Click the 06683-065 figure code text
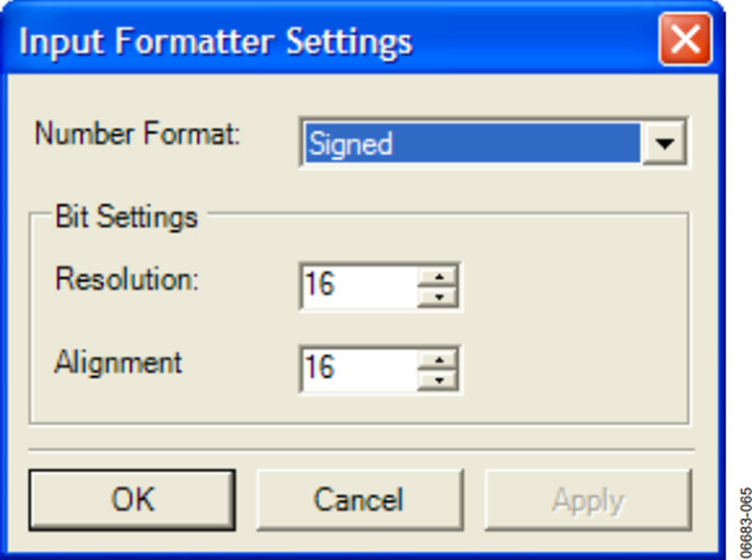 click(x=744, y=523)
